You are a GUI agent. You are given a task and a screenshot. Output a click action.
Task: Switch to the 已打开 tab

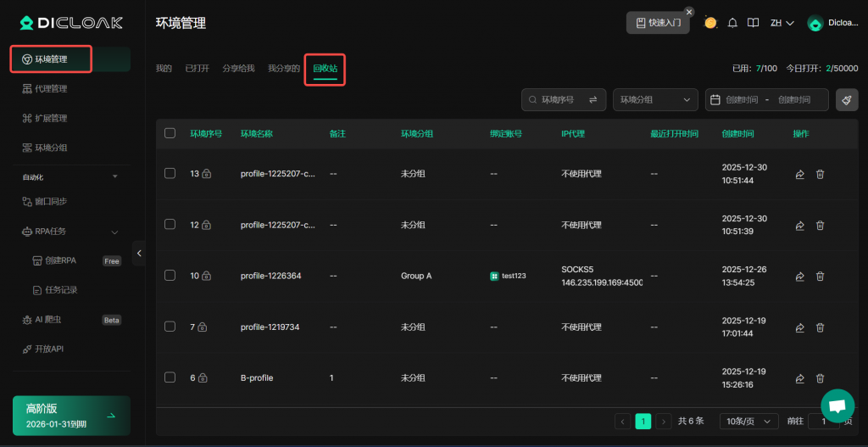197,68
